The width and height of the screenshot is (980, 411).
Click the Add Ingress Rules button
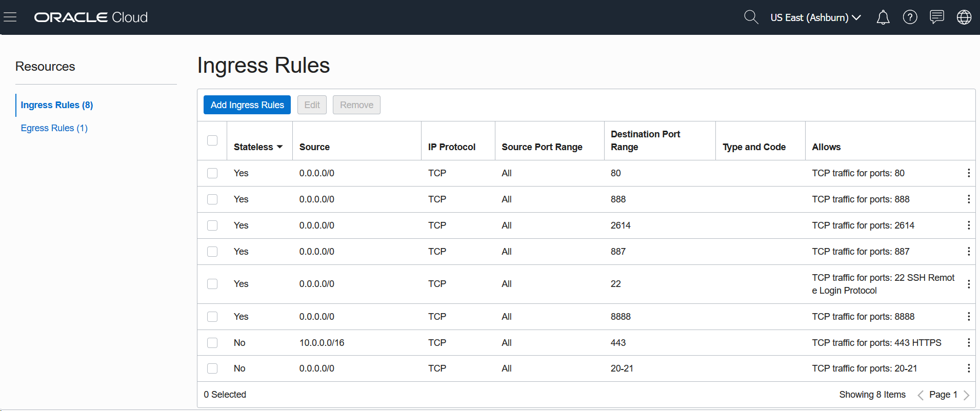tap(247, 105)
